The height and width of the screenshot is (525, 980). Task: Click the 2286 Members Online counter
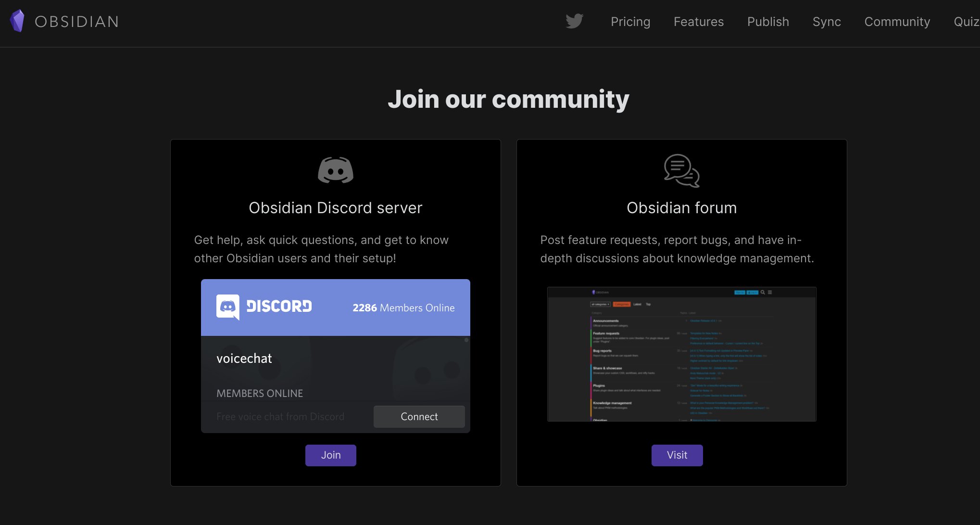403,307
